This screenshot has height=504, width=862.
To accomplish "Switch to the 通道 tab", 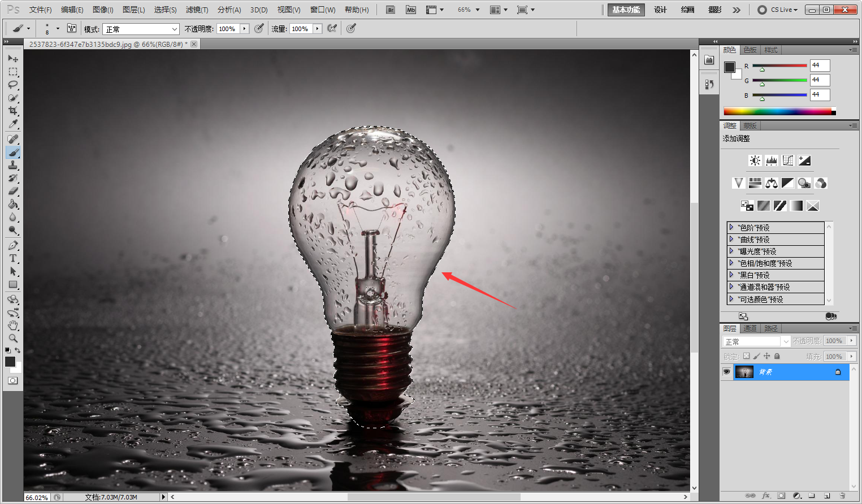I will [x=750, y=328].
